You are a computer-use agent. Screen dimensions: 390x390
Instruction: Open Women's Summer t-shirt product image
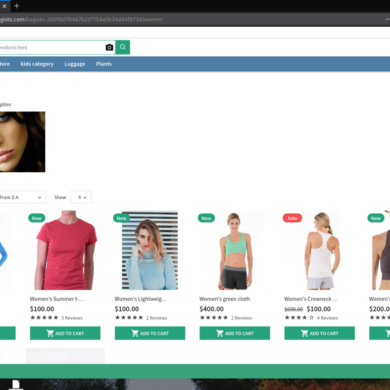click(x=65, y=250)
